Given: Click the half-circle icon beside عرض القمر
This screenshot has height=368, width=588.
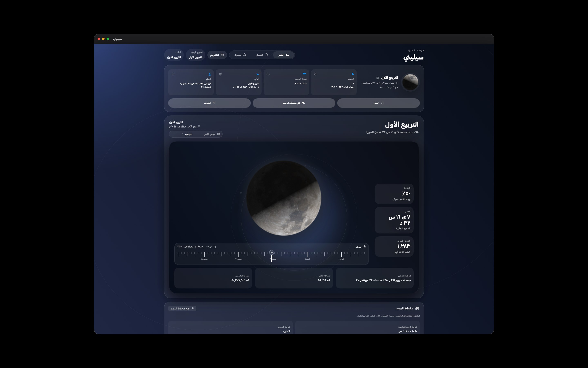Looking at the screenshot, I should [218, 134].
